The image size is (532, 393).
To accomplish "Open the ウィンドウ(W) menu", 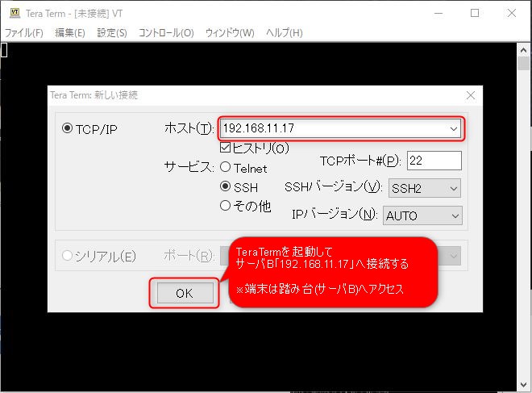I will tap(230, 33).
